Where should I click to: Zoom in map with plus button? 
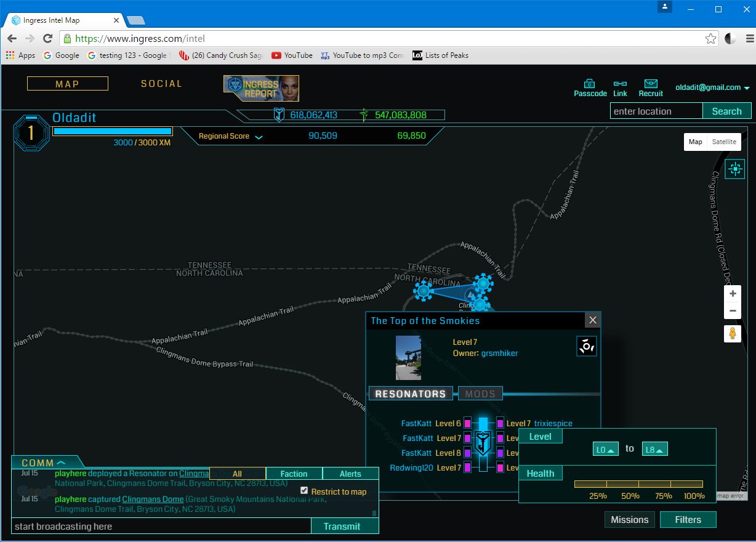[733, 294]
